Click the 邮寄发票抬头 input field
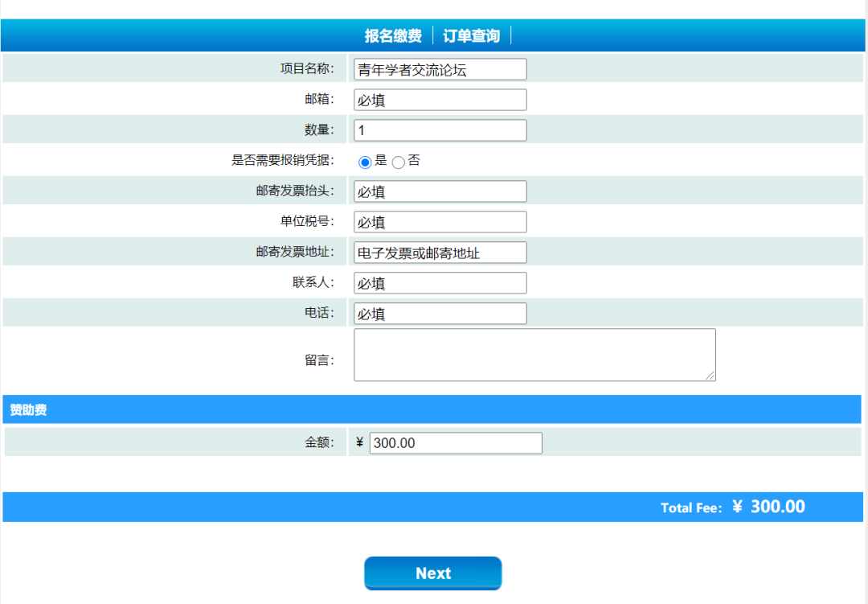 [x=440, y=191]
